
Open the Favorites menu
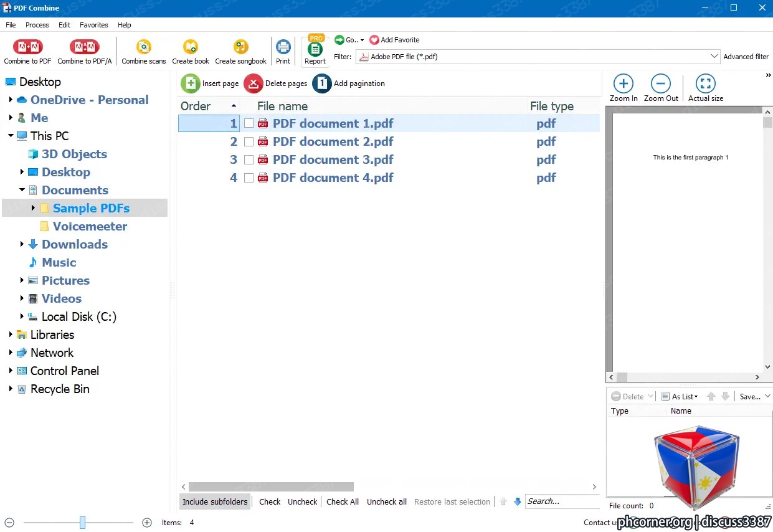pyautogui.click(x=94, y=25)
